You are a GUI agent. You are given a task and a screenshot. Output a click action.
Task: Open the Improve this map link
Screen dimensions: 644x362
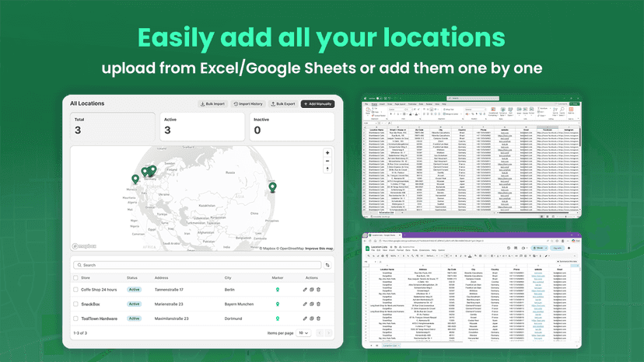[319, 249]
